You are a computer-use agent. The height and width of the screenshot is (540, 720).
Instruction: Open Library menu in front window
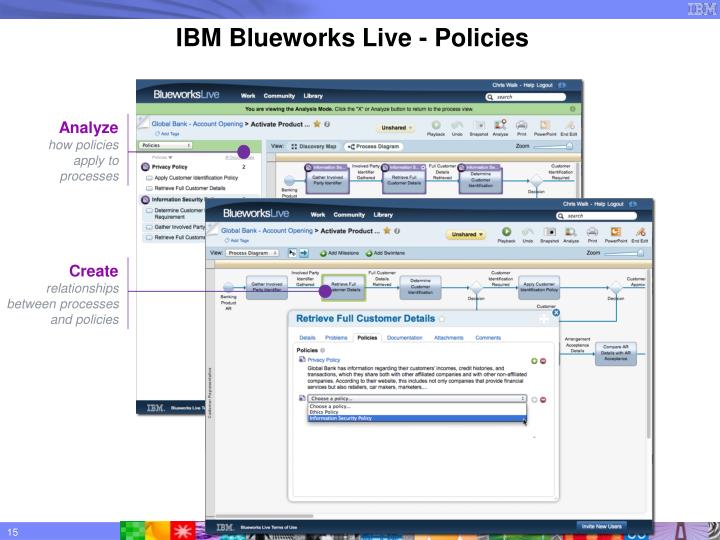coord(383,215)
